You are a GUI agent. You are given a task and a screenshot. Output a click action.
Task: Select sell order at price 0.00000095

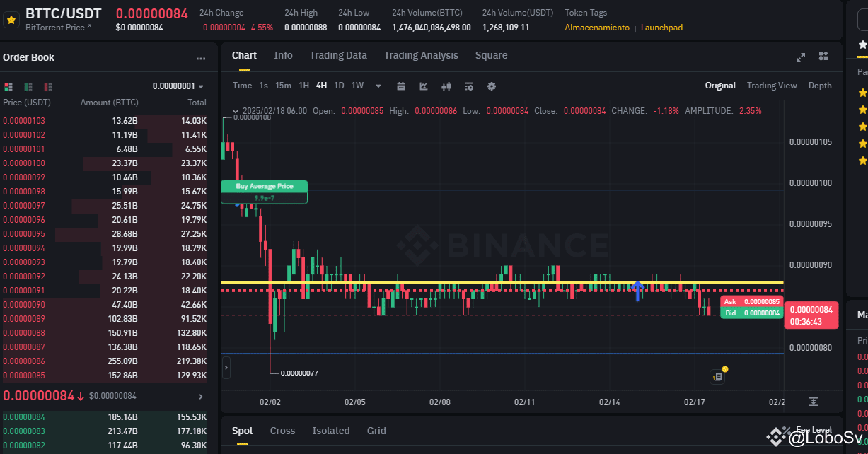tap(106, 234)
